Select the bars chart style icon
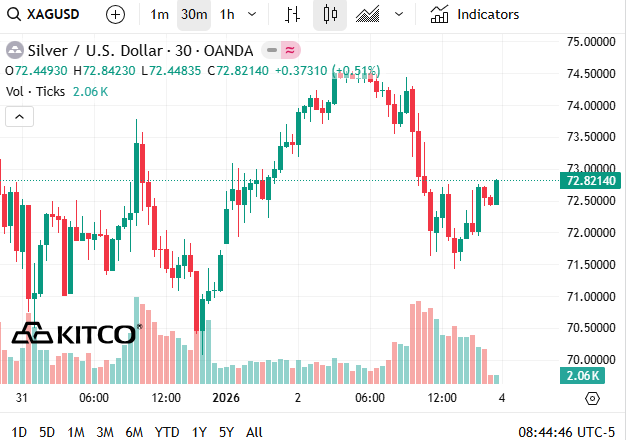 click(292, 15)
